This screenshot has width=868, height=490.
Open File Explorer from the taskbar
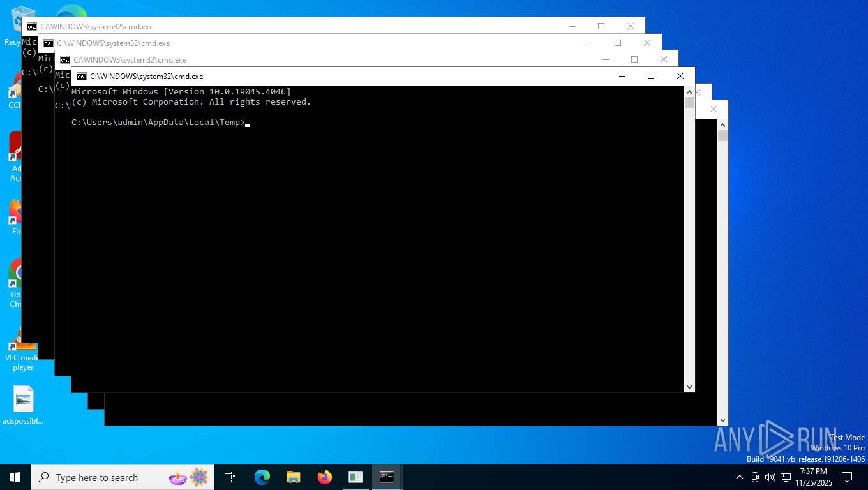tap(294, 477)
